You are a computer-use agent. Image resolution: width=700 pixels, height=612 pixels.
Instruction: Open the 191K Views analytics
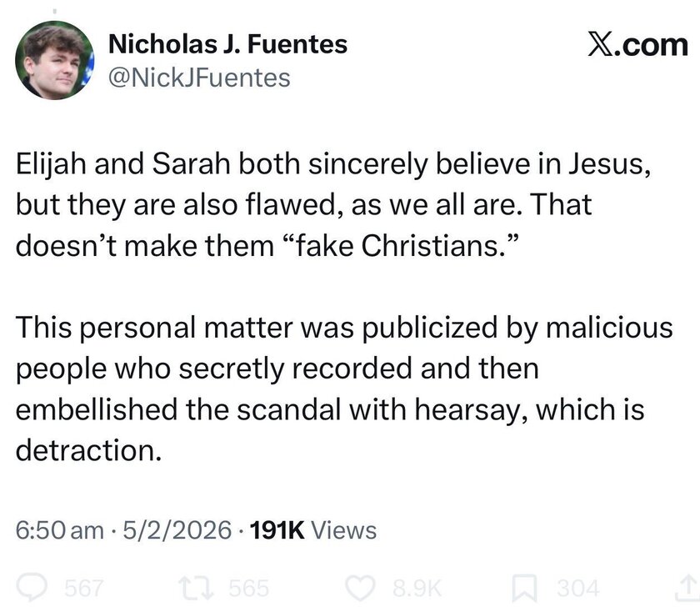click(312, 530)
